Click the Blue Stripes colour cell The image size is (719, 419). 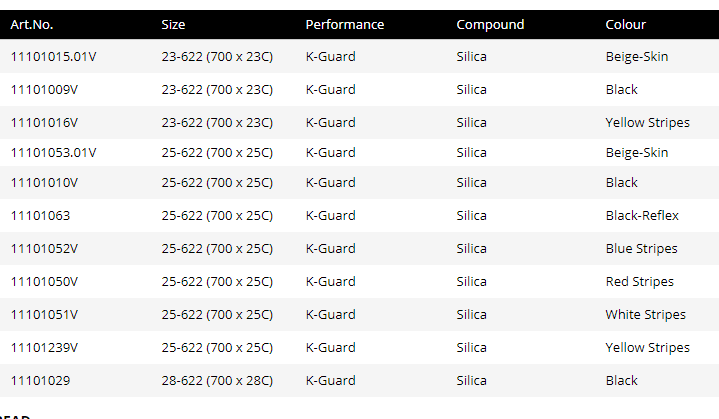tap(641, 249)
